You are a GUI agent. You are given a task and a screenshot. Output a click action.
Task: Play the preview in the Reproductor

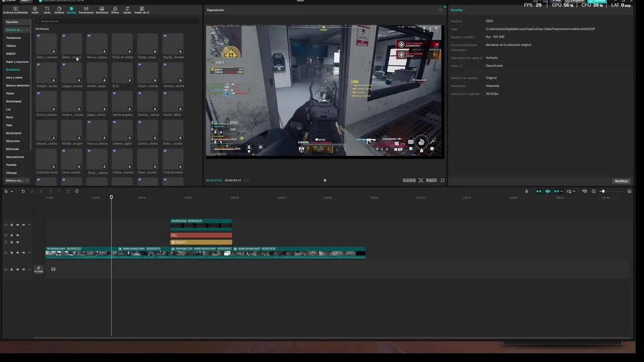pos(325,180)
